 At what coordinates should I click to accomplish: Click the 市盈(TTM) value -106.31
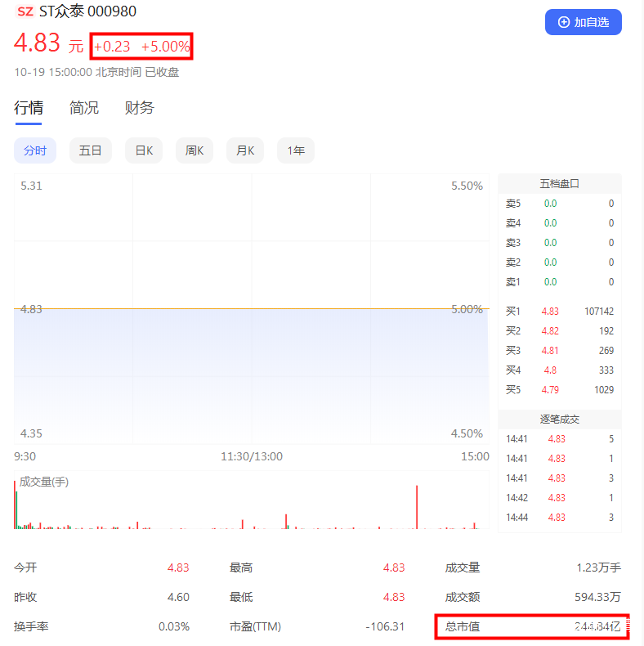coord(385,627)
